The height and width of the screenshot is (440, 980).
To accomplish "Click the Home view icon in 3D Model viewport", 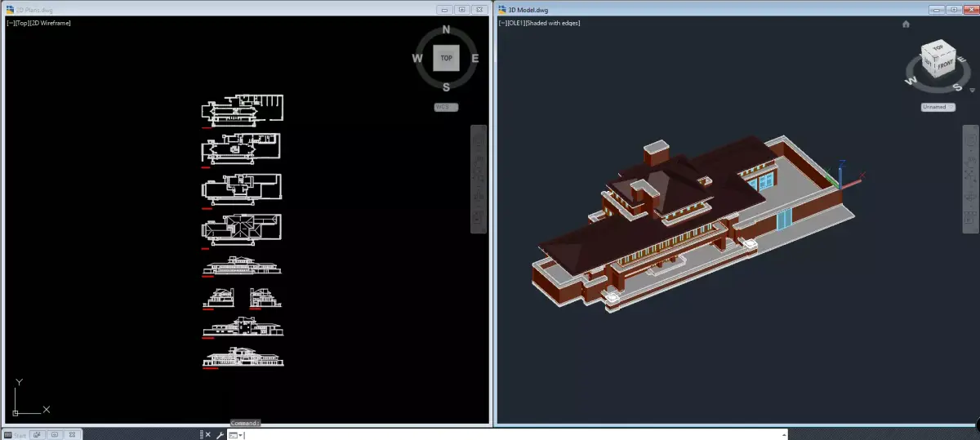I will [906, 24].
